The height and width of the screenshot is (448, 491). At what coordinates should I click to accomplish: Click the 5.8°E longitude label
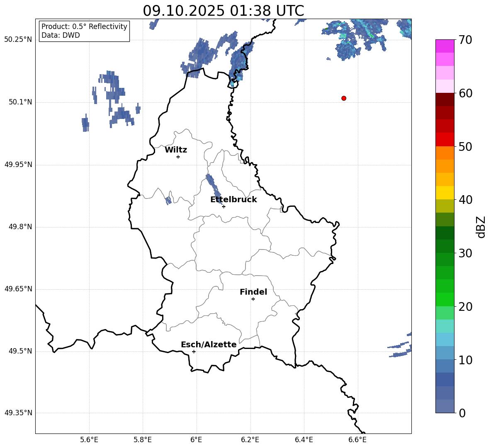(x=143, y=440)
